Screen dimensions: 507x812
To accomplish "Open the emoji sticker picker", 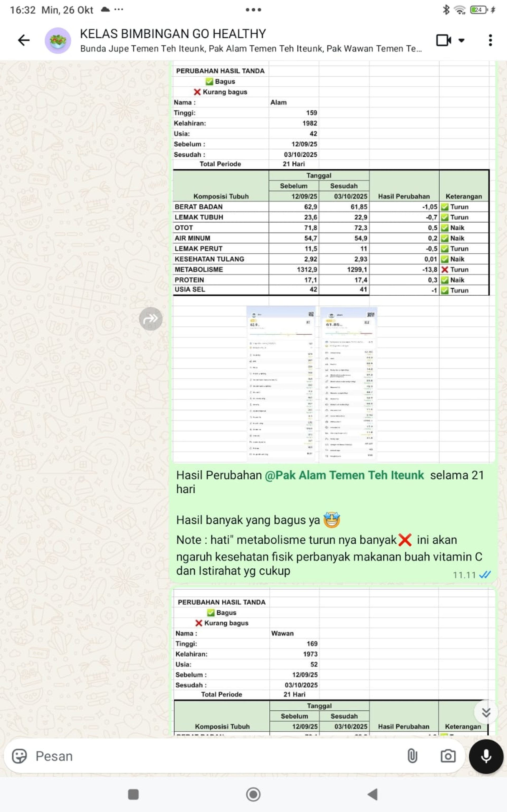I will [x=20, y=756].
